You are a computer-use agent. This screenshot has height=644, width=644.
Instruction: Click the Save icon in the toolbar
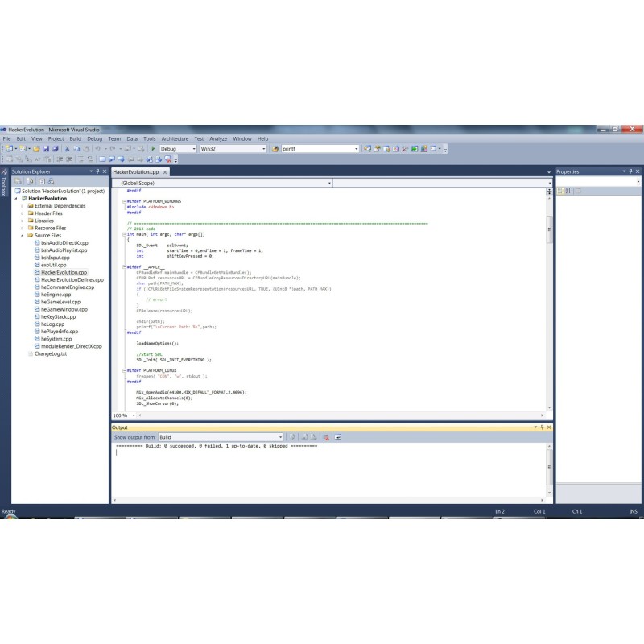pos(46,149)
